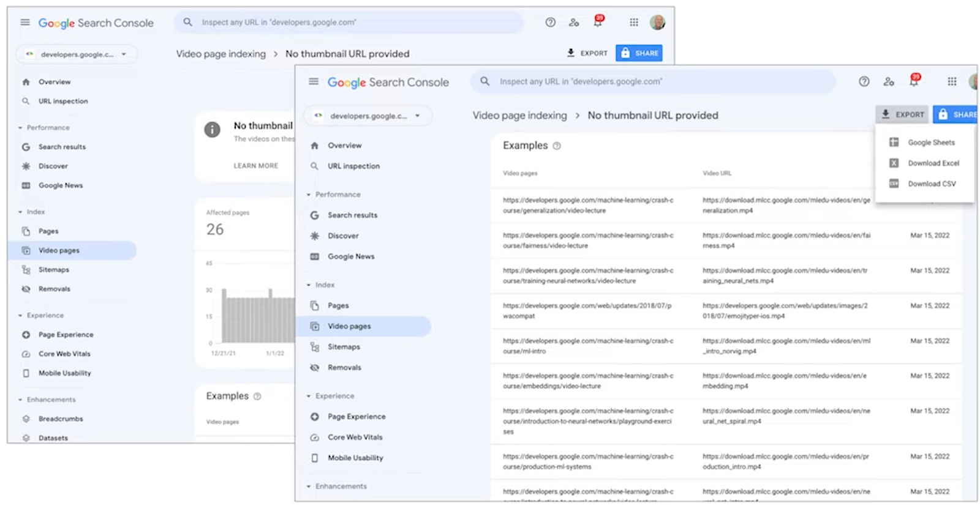This screenshot has width=980, height=514.
Task: Open user settings icon in front window header
Action: pyautogui.click(x=889, y=81)
